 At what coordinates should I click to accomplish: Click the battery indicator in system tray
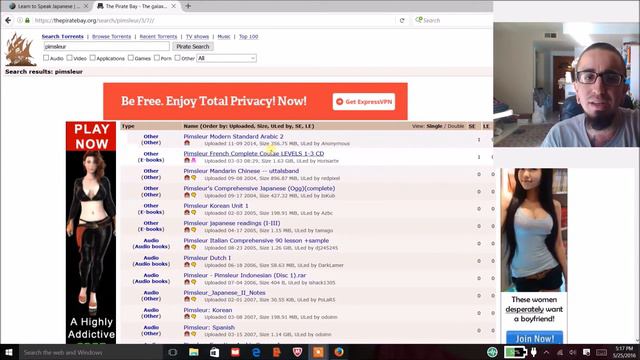point(515,352)
